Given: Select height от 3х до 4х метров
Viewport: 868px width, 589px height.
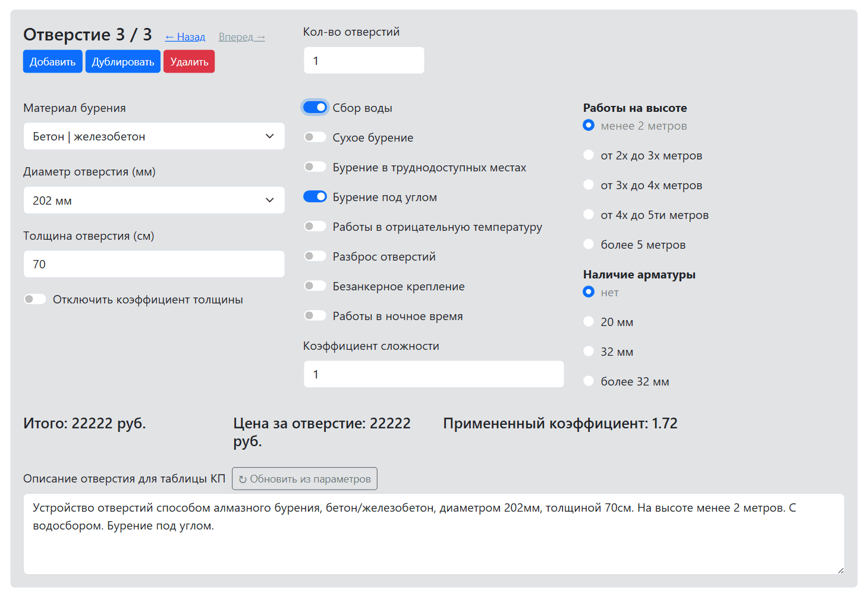Looking at the screenshot, I should [589, 184].
